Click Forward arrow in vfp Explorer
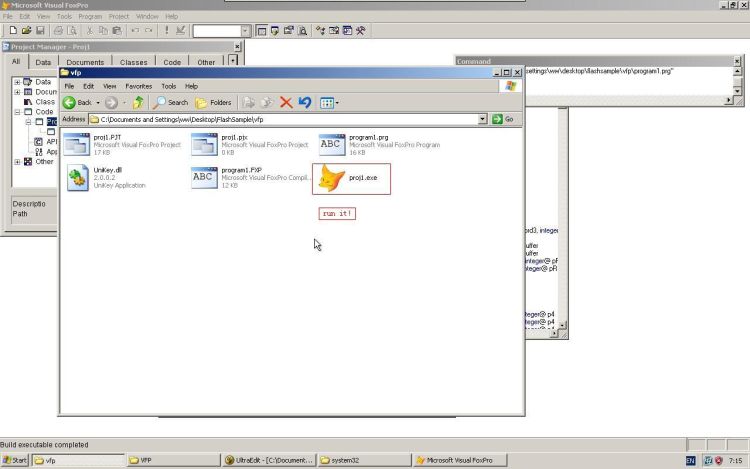 (x=111, y=102)
